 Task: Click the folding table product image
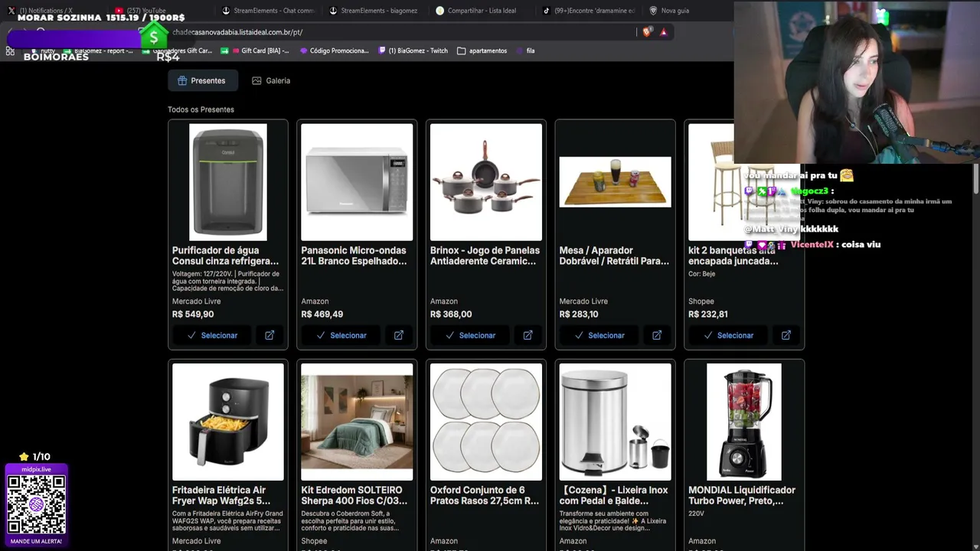coord(615,182)
